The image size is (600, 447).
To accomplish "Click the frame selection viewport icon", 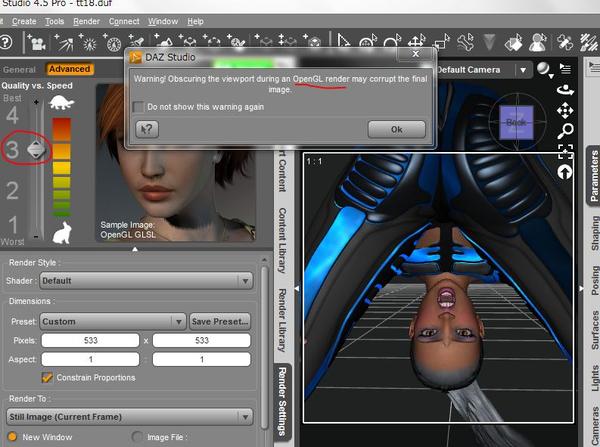I will pos(566,152).
